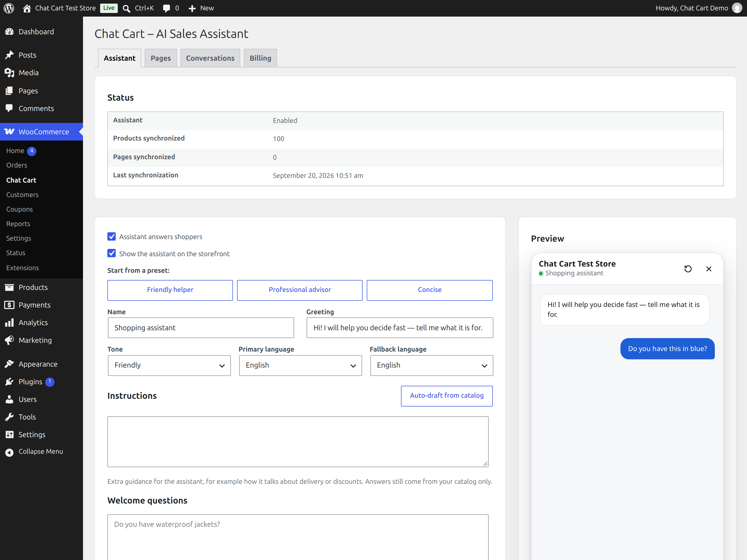Screen dimensions: 747x560
Task: Toggle Show the assistant on the storefront
Action: coord(112,254)
